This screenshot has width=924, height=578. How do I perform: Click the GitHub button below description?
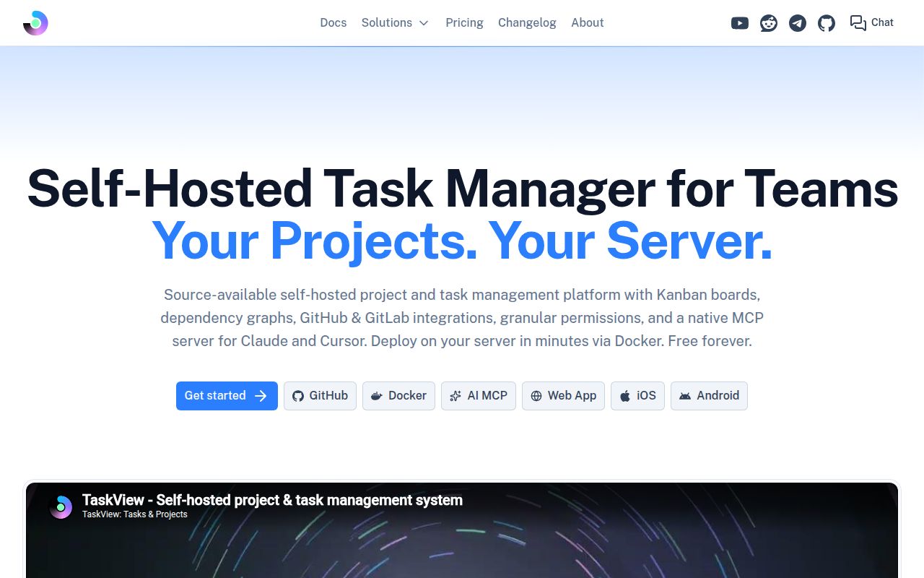pos(320,396)
